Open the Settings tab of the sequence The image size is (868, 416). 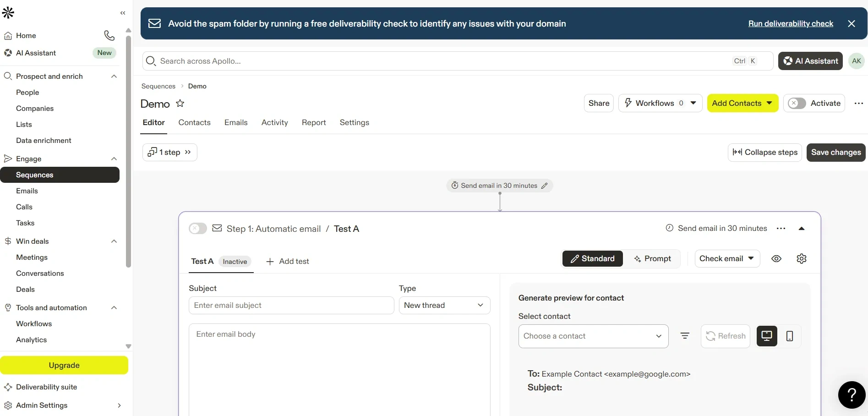354,123
